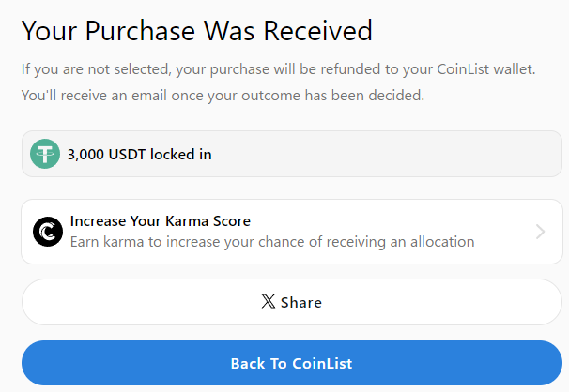Click the black CoinList karma logo icon

(x=48, y=232)
